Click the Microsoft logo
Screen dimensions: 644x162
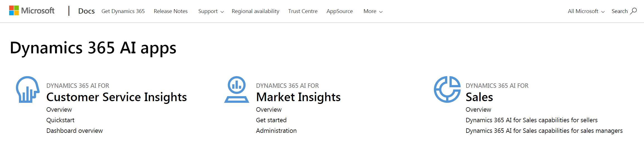[32, 11]
